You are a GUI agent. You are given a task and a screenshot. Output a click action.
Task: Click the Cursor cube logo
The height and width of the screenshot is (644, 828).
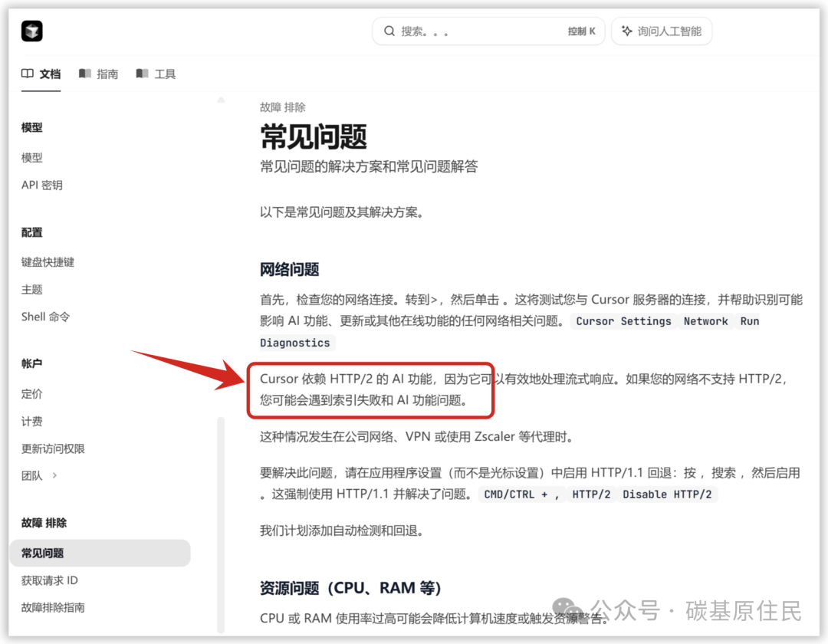tap(31, 31)
